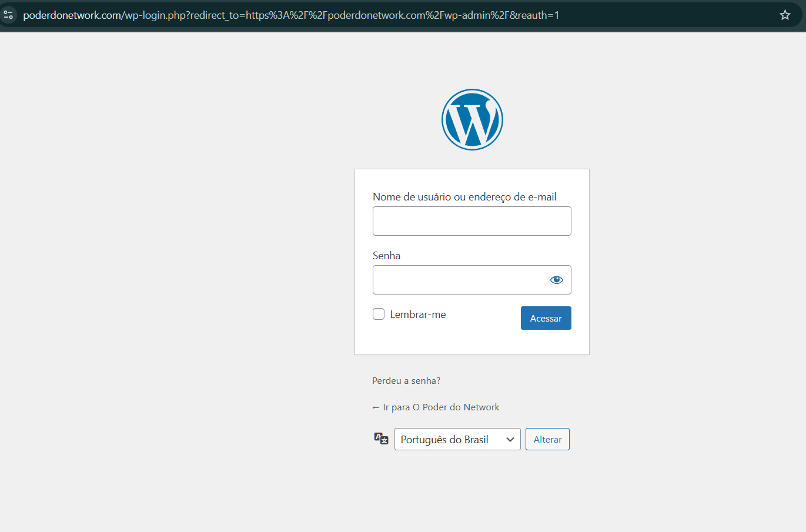Click the chevron on the language selector
Image resolution: width=806 pixels, height=532 pixels.
509,439
